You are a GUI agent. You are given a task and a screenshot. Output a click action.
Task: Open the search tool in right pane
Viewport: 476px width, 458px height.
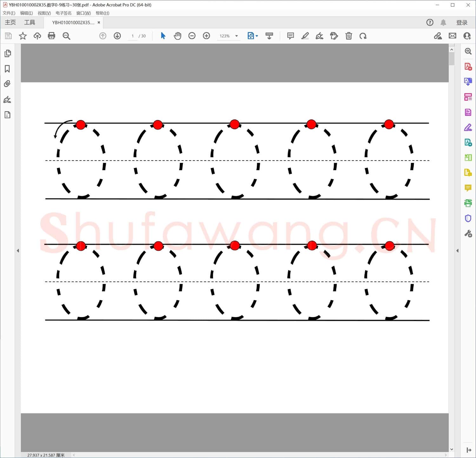(468, 51)
